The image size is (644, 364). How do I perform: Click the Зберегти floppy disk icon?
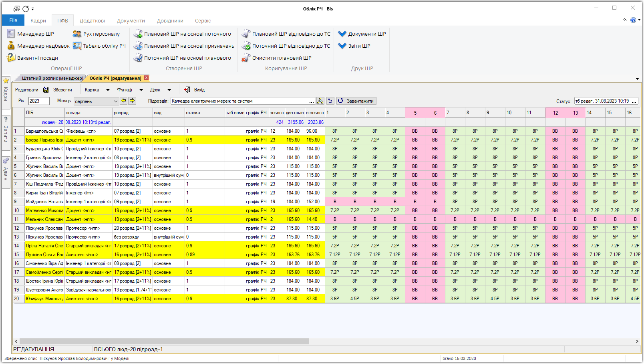(46, 90)
